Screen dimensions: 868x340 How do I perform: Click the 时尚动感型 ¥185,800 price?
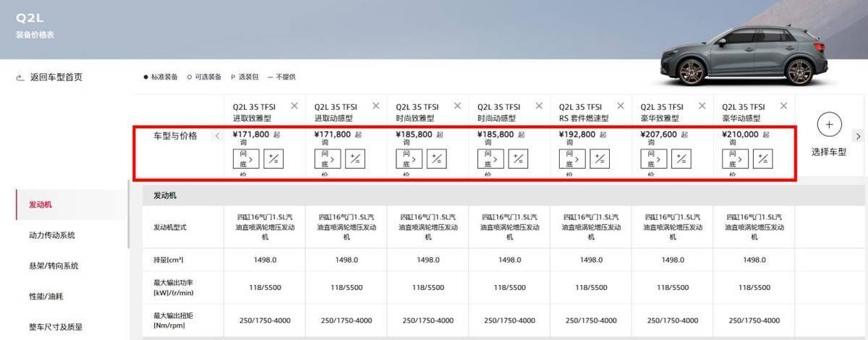click(495, 135)
